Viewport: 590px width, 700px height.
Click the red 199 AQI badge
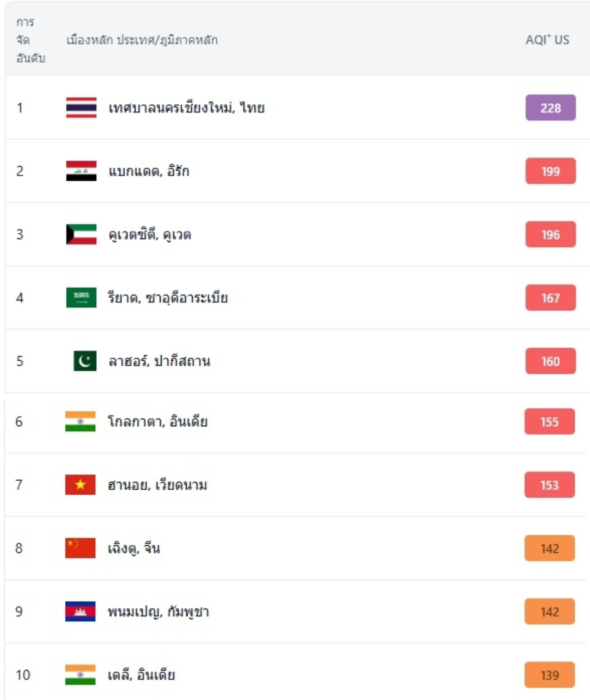pyautogui.click(x=550, y=171)
